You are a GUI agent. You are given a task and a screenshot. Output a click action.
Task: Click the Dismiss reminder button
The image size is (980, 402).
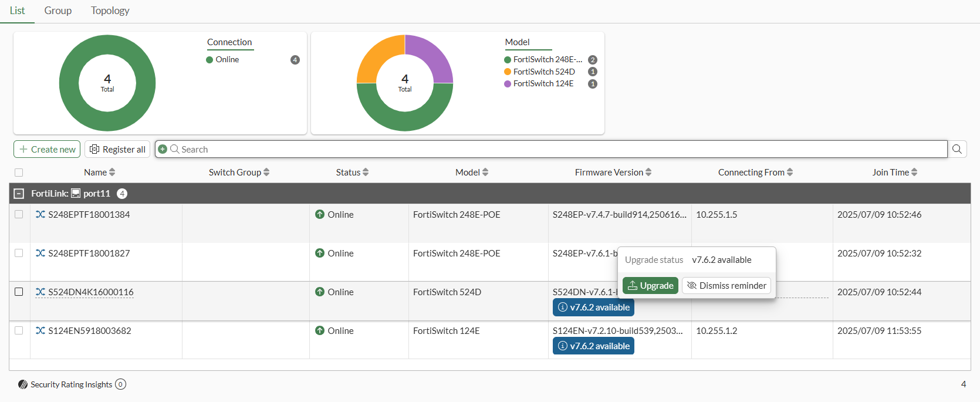click(x=726, y=286)
